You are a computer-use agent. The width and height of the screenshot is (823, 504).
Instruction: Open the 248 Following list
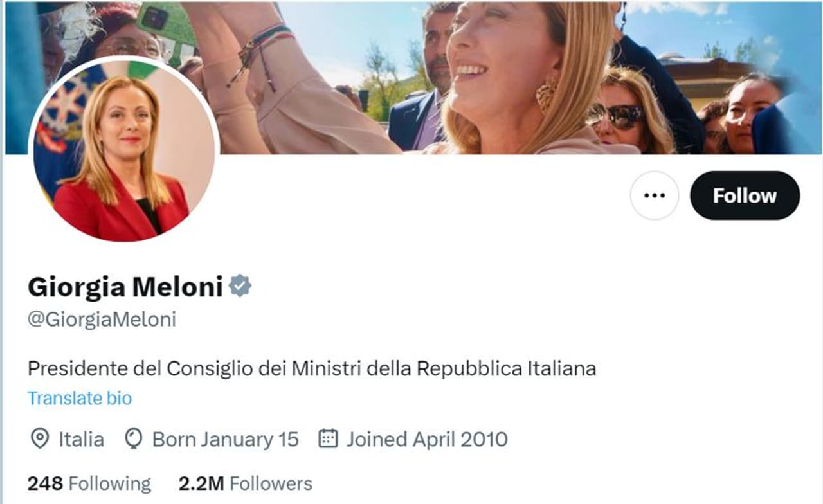tap(89, 483)
